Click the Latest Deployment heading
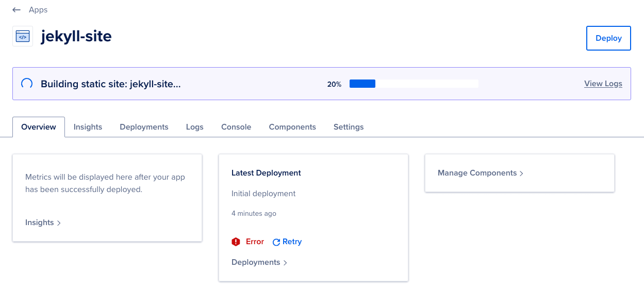644x286 pixels. click(x=266, y=173)
